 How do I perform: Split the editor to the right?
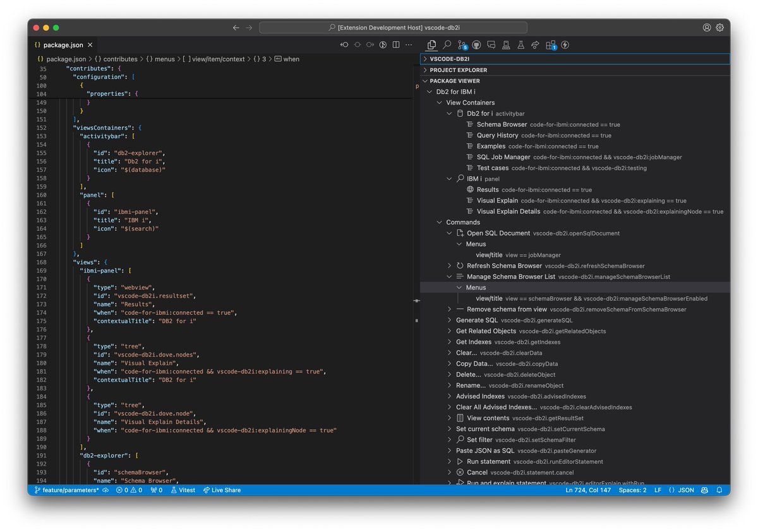(x=396, y=45)
